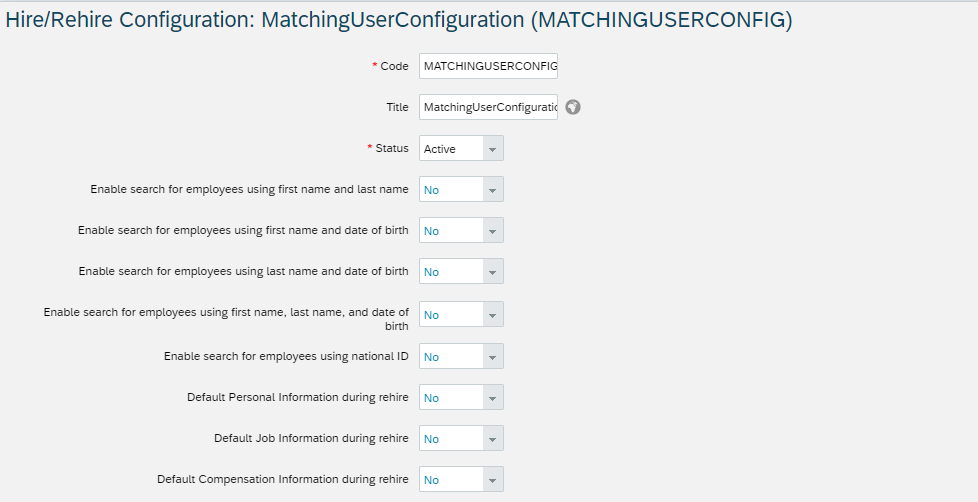Click the globe translation icon beside Title
Screen dimensions: 978x502
coord(573,107)
